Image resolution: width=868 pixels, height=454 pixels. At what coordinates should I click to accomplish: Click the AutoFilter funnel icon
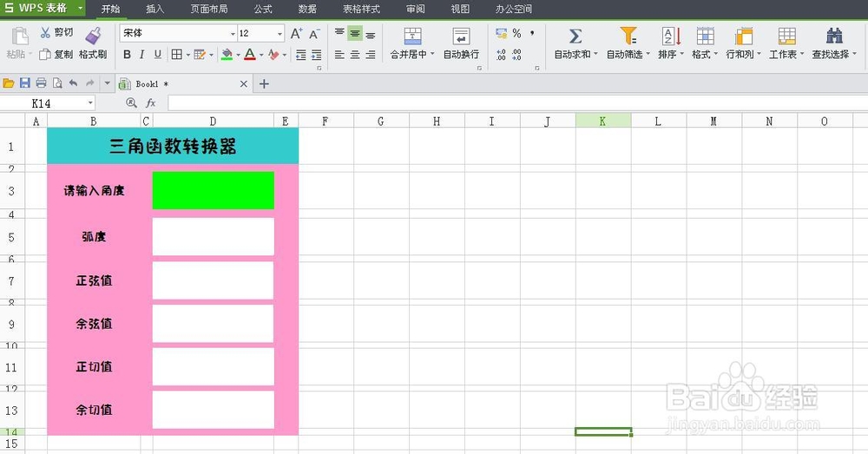(x=628, y=36)
